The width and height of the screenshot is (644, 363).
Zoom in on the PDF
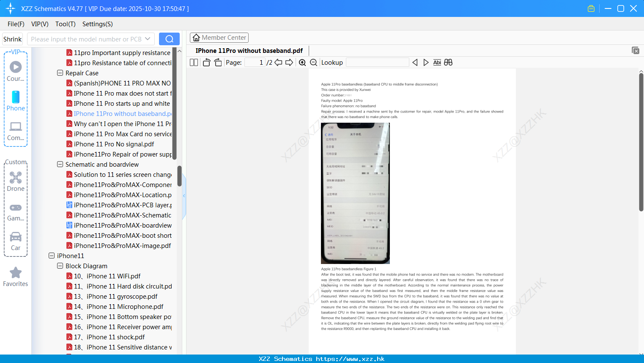coord(302,63)
